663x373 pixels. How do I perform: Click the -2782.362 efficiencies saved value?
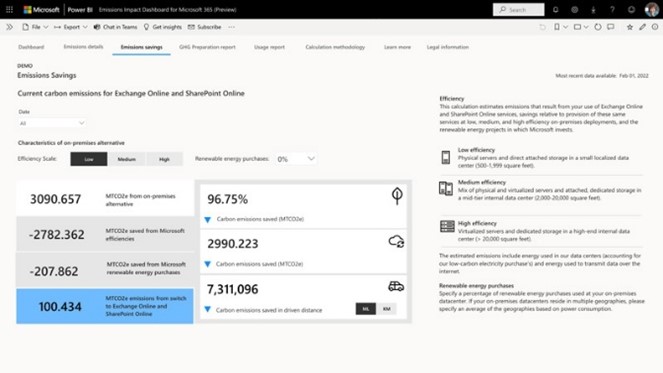[57, 235]
